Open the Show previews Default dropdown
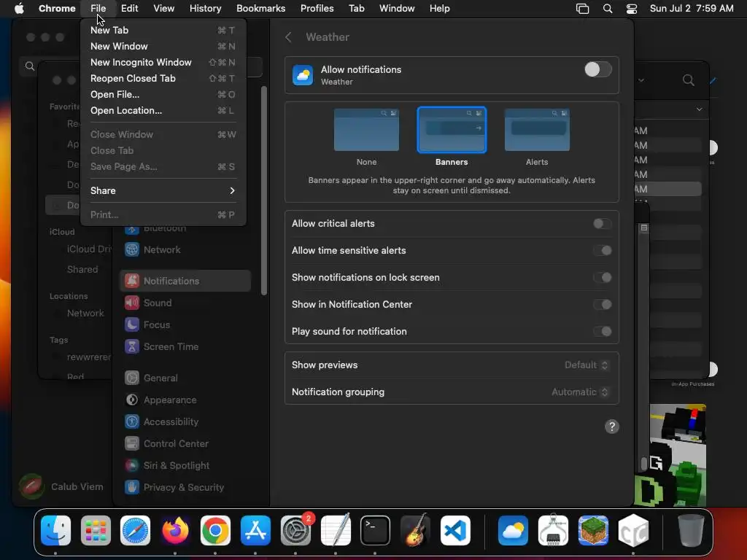The height and width of the screenshot is (560, 747). tap(587, 365)
